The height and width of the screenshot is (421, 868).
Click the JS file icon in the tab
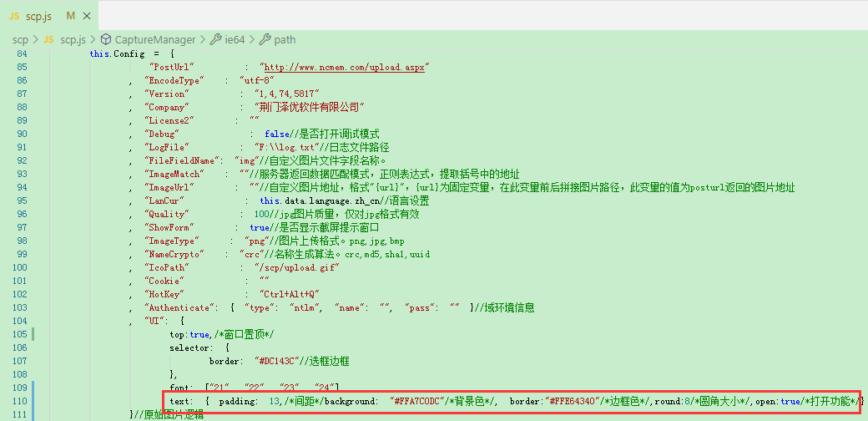point(15,16)
